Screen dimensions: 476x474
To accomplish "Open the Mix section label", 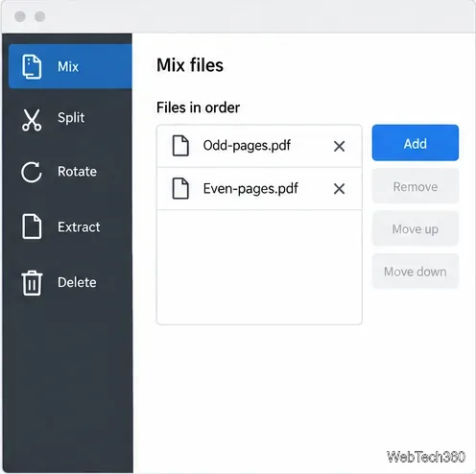I will 68,67.
